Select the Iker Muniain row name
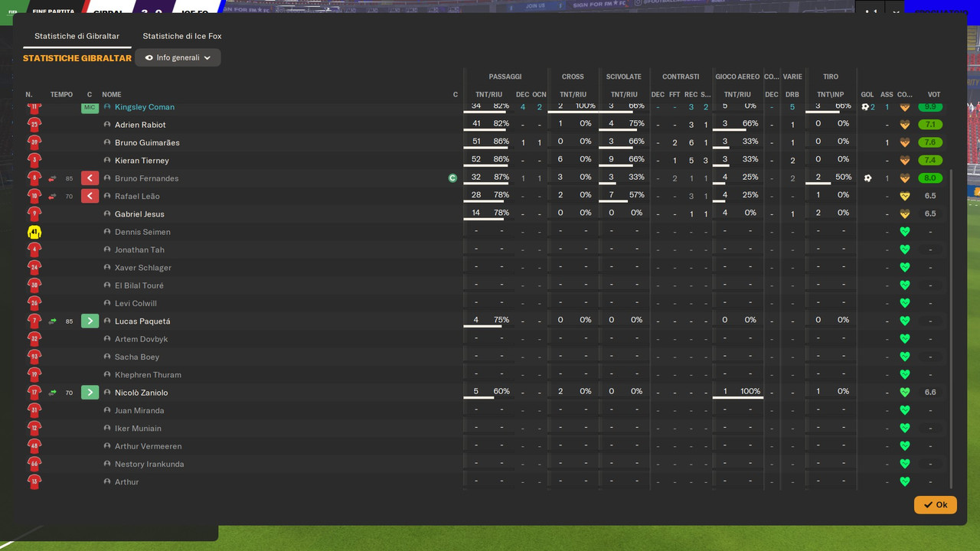The width and height of the screenshot is (980, 551). click(138, 429)
